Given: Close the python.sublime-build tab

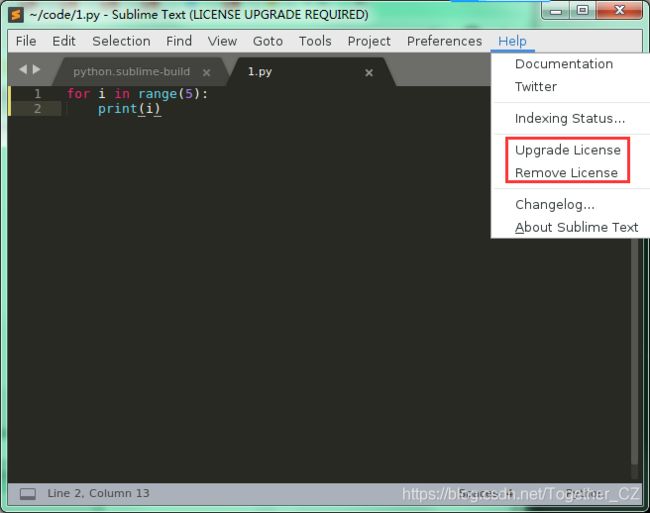Looking at the screenshot, I should [206, 73].
